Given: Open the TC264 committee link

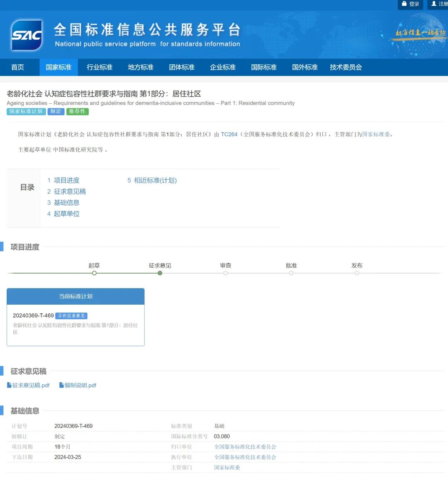Looking at the screenshot, I should 229,134.
